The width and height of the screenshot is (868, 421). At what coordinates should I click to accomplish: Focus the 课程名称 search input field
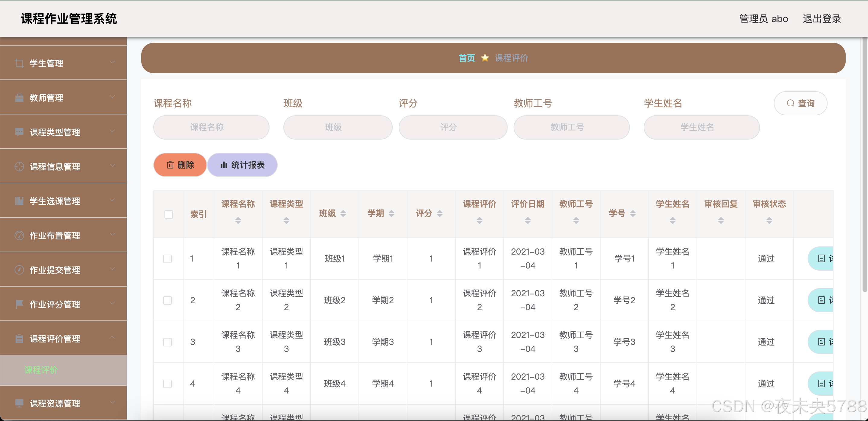click(x=211, y=127)
